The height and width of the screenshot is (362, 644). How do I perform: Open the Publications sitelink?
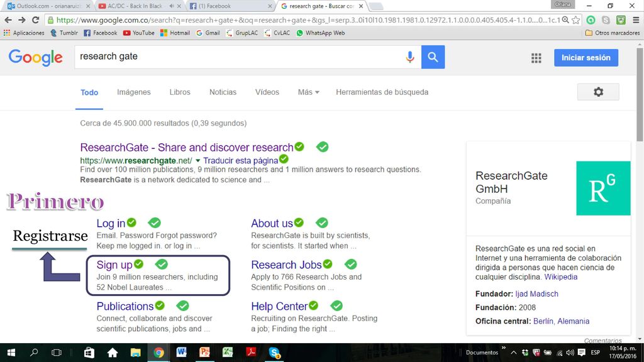[x=125, y=306]
